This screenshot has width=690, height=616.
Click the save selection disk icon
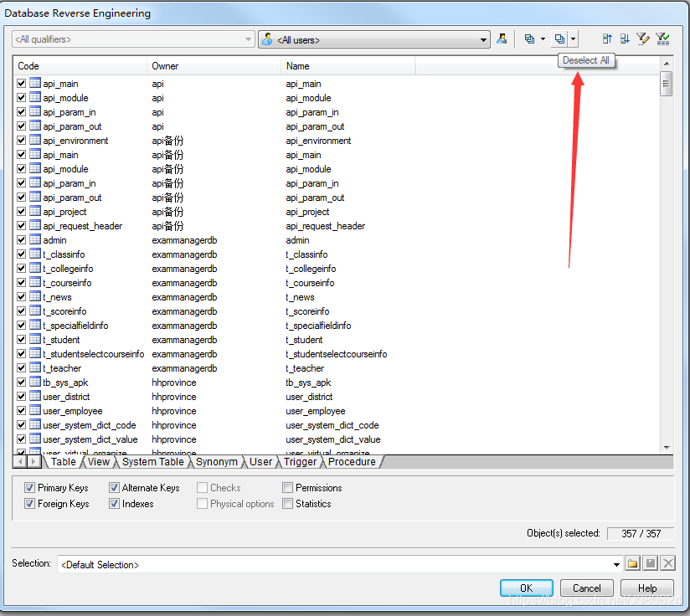(x=651, y=563)
